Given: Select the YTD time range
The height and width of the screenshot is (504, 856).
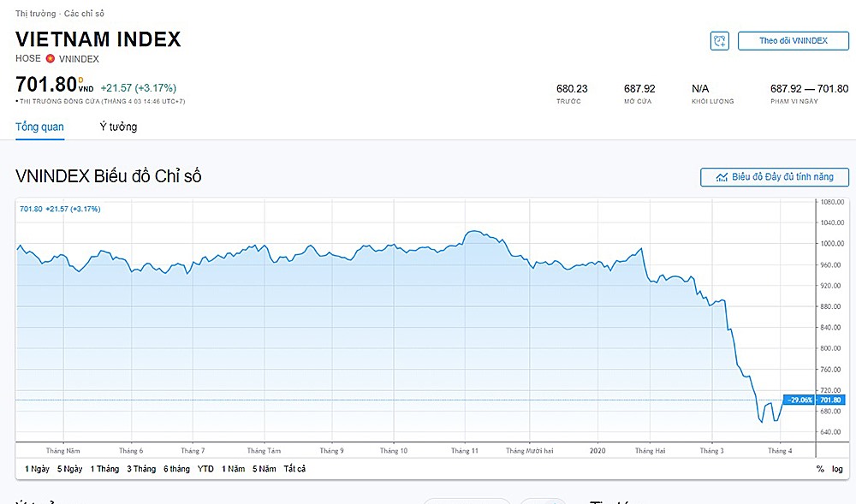Looking at the screenshot, I should 205,469.
